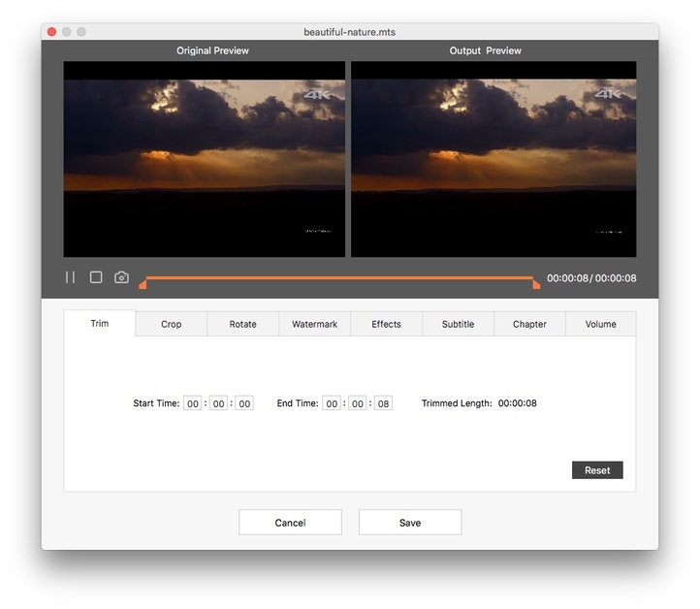The image size is (700, 609).
Task: Switch to the Chapter tab
Action: [529, 324]
